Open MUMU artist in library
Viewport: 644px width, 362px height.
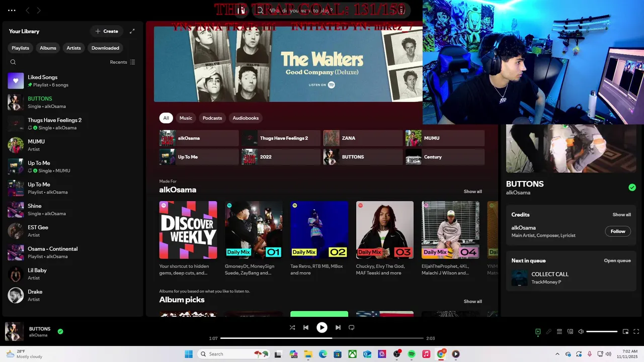73,145
